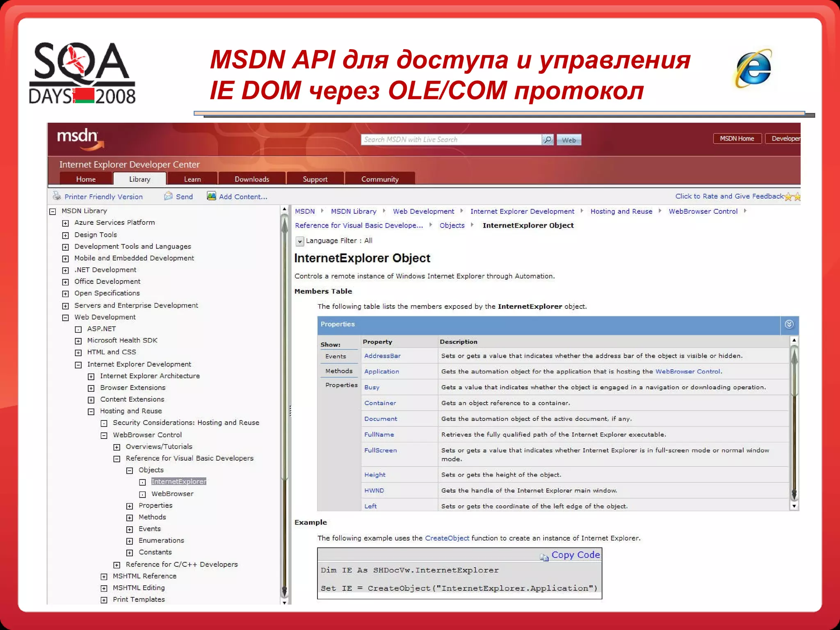Click the tree pane scroll up arrow
Viewport: 840px width, 630px height.
coord(284,210)
